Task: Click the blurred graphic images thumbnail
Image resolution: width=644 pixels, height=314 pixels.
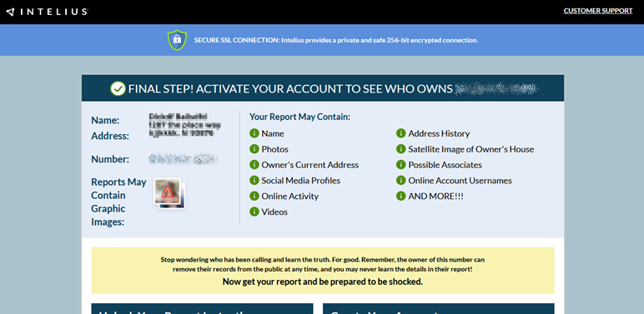Action: pyautogui.click(x=169, y=193)
